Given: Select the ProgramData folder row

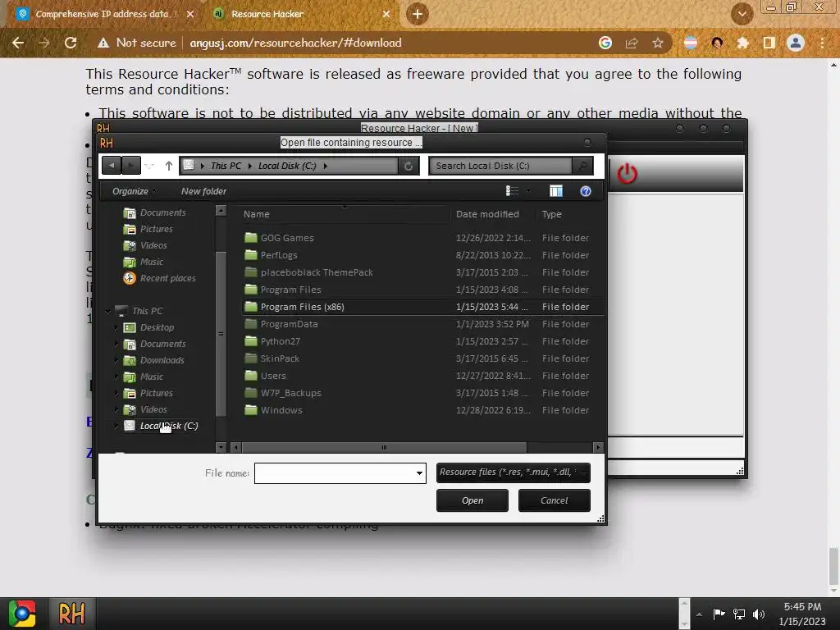Looking at the screenshot, I should [x=422, y=324].
